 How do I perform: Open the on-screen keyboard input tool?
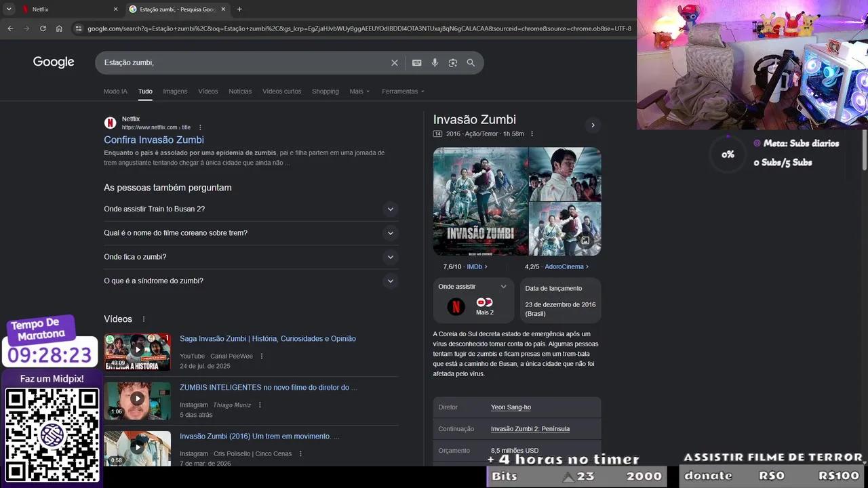pyautogui.click(x=417, y=63)
